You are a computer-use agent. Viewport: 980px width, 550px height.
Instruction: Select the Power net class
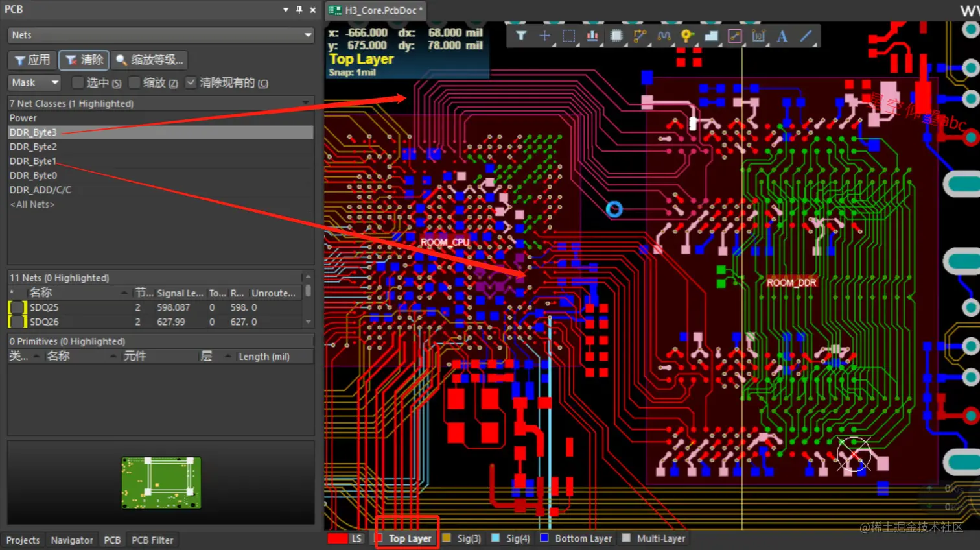pyautogui.click(x=160, y=118)
